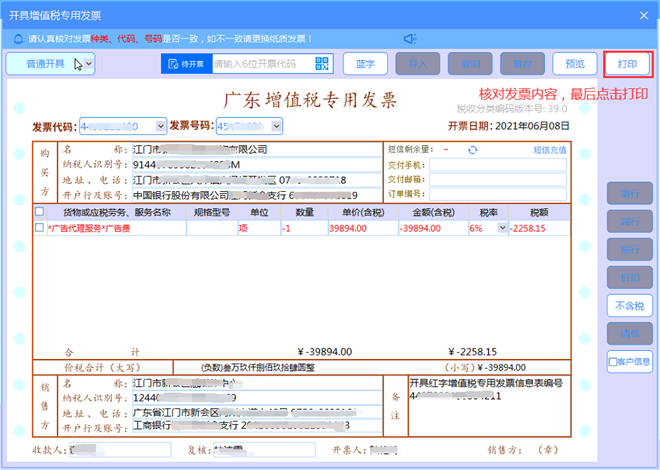Click the 复制 copy button
Viewport: 660px width, 470px height.
[x=470, y=64]
